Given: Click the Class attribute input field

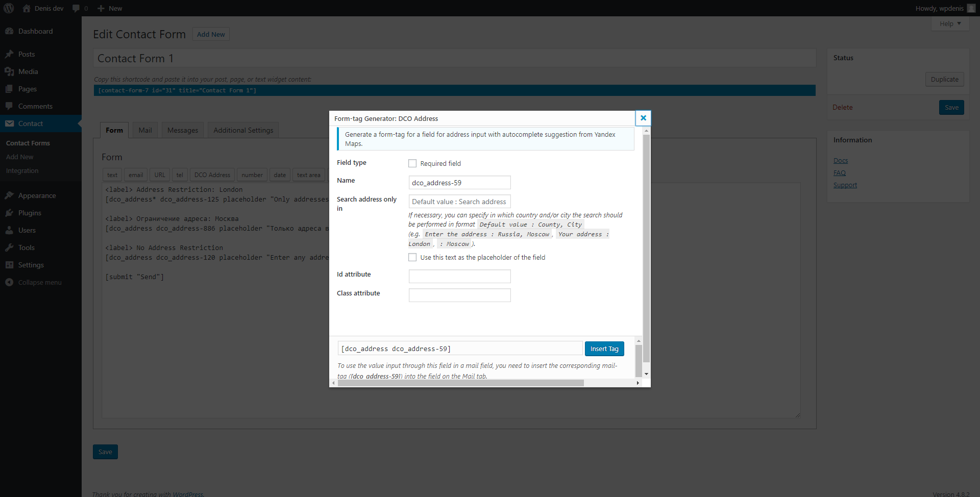Looking at the screenshot, I should tap(459, 295).
